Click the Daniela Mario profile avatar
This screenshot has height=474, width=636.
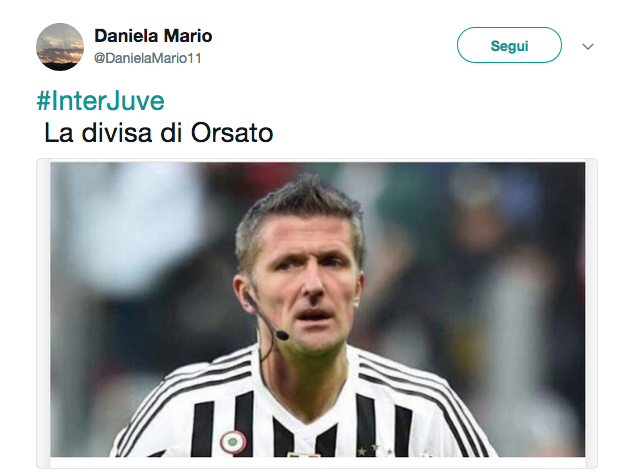60,47
